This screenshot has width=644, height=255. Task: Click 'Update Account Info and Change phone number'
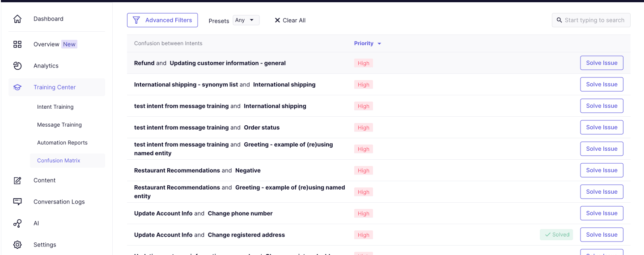203,213
